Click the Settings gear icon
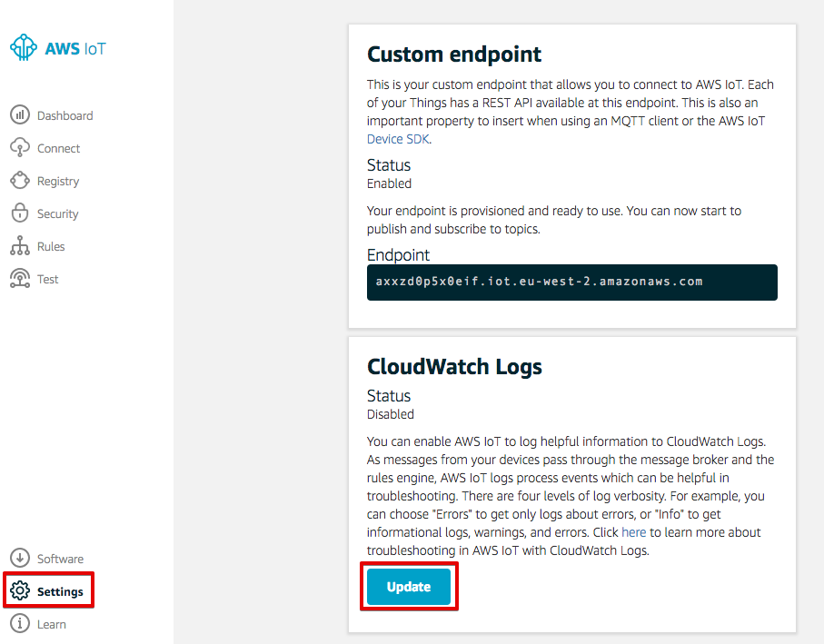The height and width of the screenshot is (644, 824). pos(20,591)
